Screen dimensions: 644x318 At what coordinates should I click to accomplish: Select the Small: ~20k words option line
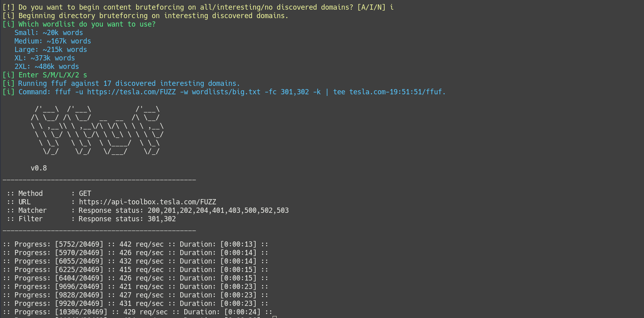[49, 33]
